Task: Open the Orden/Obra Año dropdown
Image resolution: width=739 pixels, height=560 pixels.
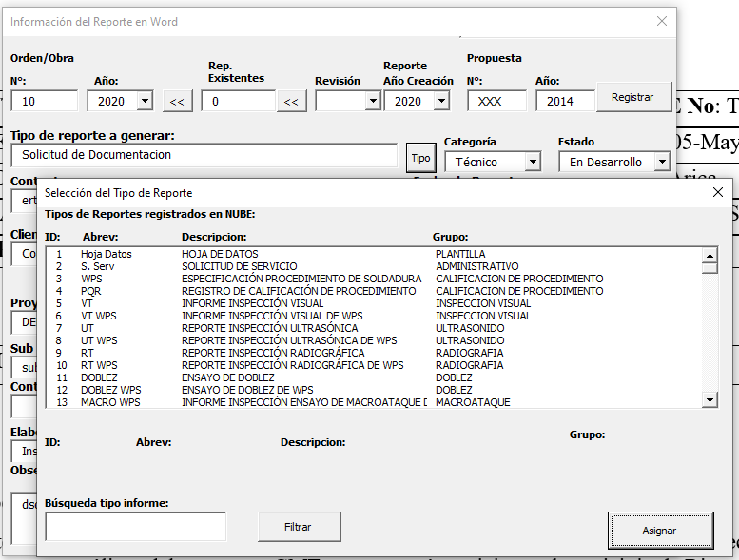Action: click(x=144, y=102)
